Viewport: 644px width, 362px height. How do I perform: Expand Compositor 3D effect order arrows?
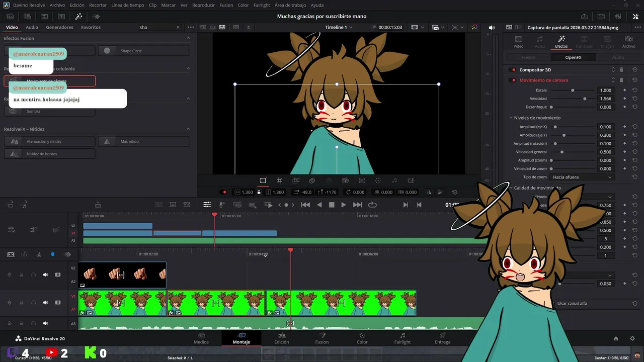tap(613, 70)
